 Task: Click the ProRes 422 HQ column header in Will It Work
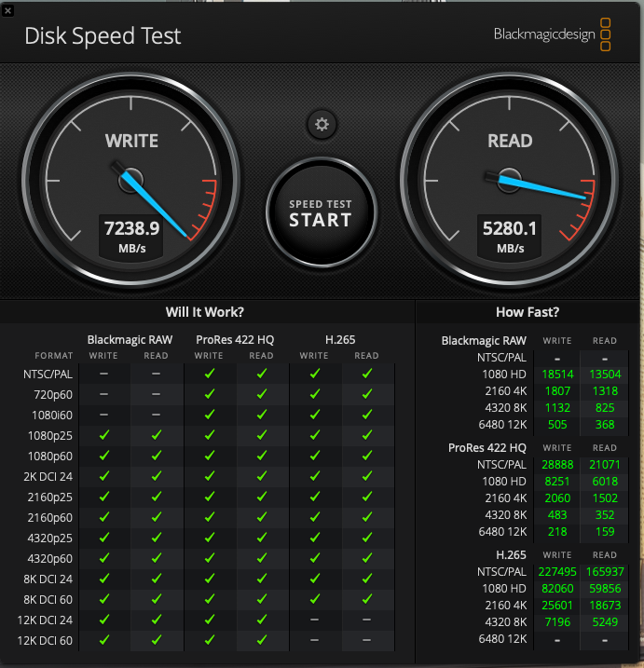[235, 340]
